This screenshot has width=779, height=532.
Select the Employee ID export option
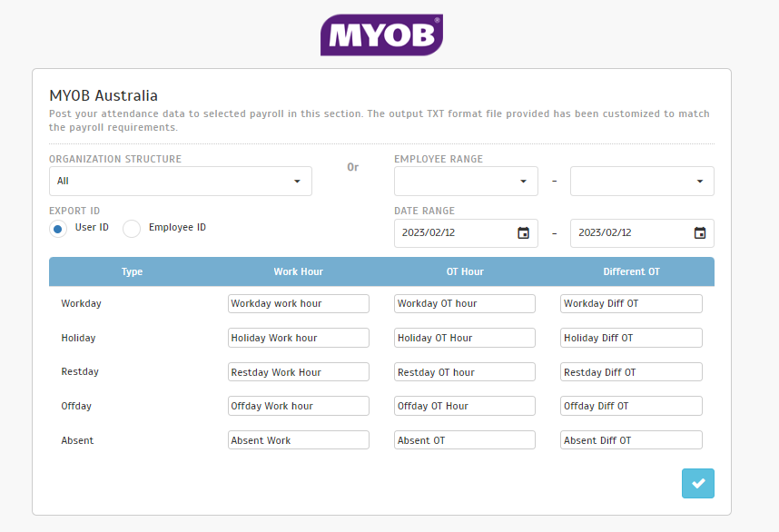(x=132, y=229)
